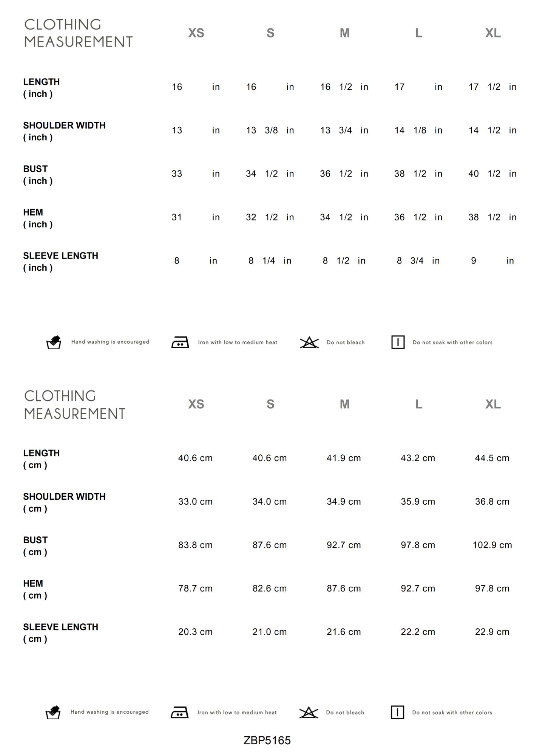Click the 'Hand washing is encouraged' text under the inch chart
This screenshot has width=534, height=756.
pos(110,342)
